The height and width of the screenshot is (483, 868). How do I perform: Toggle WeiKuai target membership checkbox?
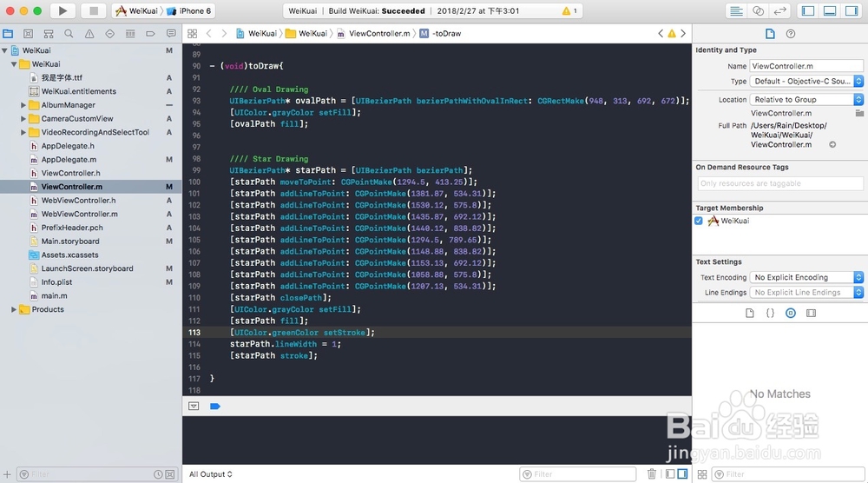click(699, 221)
